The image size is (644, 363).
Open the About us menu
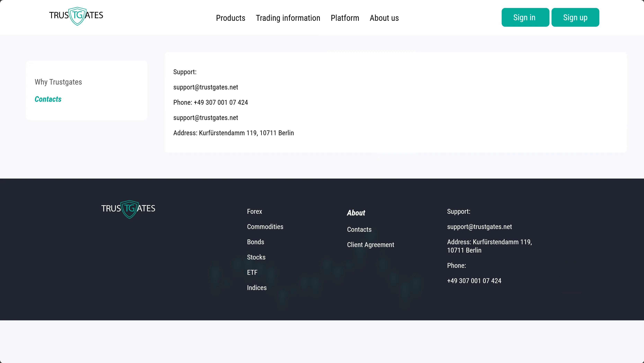pyautogui.click(x=384, y=18)
